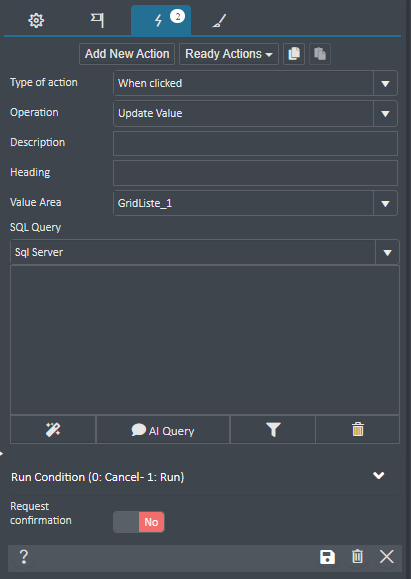The width and height of the screenshot is (411, 579).
Task: Click the copy action icon
Action: tap(294, 54)
